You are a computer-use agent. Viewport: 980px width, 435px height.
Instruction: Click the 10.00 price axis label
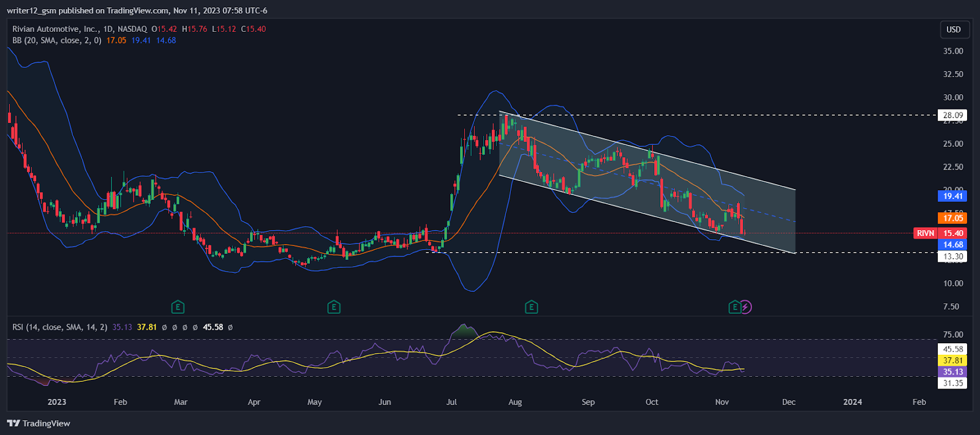click(953, 283)
